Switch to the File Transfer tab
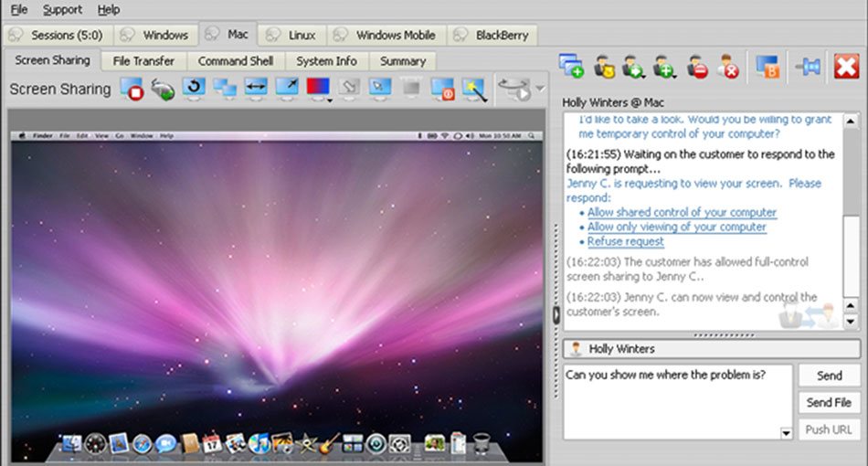Image resolution: width=868 pixels, height=466 pixels. coord(143,61)
